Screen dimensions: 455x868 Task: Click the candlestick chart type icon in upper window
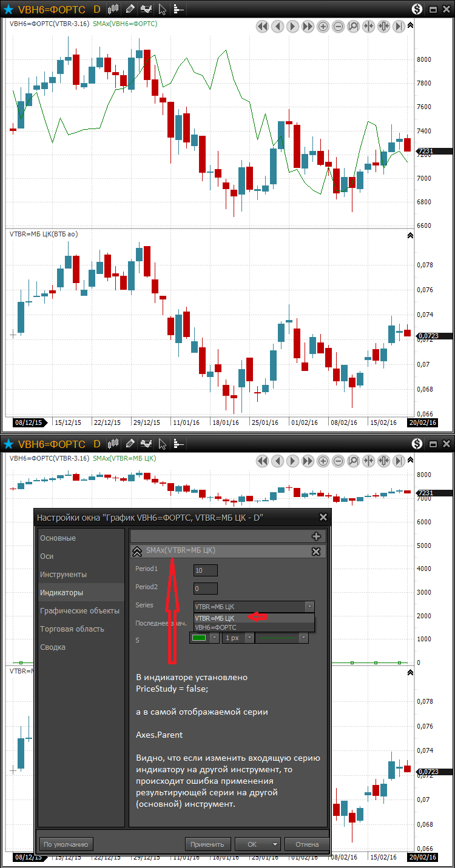point(113,9)
